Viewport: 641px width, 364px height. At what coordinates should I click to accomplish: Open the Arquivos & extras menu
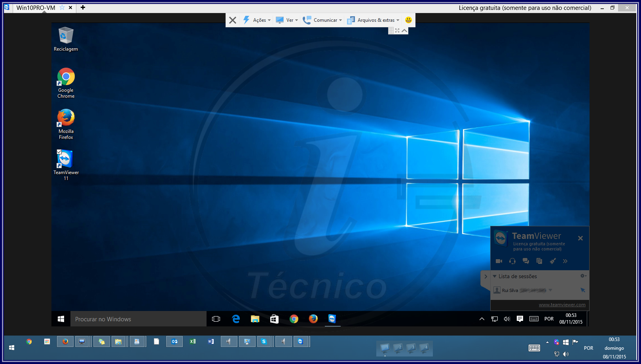[374, 20]
